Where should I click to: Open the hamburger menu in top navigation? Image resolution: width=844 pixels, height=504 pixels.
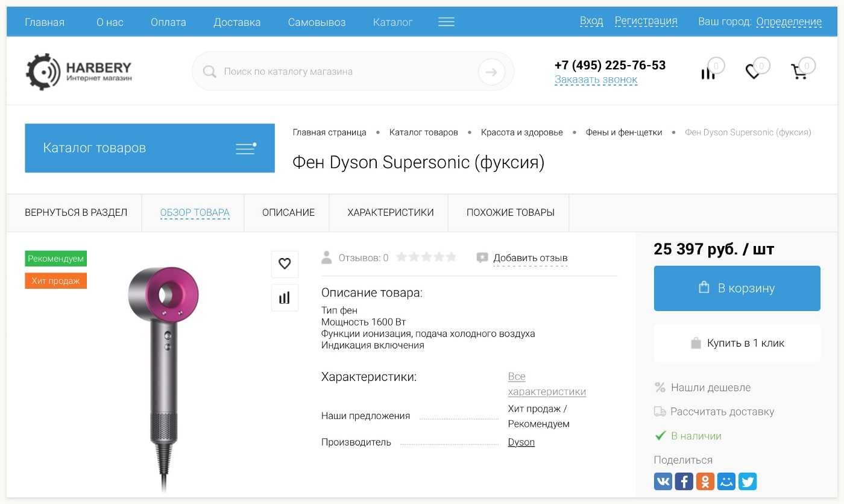pyautogui.click(x=446, y=22)
